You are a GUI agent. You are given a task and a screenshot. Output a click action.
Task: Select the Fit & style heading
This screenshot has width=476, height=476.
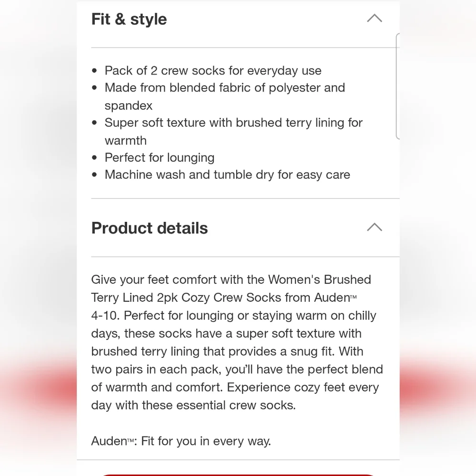click(x=129, y=19)
